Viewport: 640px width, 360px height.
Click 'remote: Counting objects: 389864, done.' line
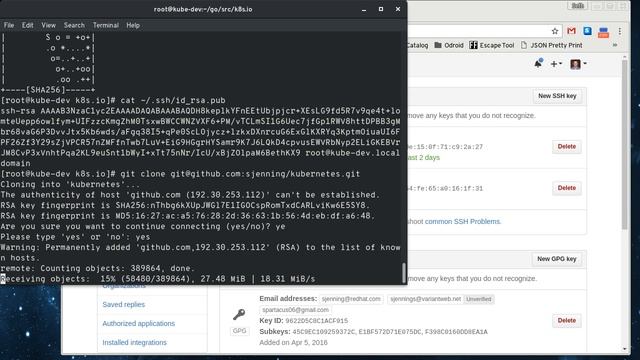click(x=98, y=269)
